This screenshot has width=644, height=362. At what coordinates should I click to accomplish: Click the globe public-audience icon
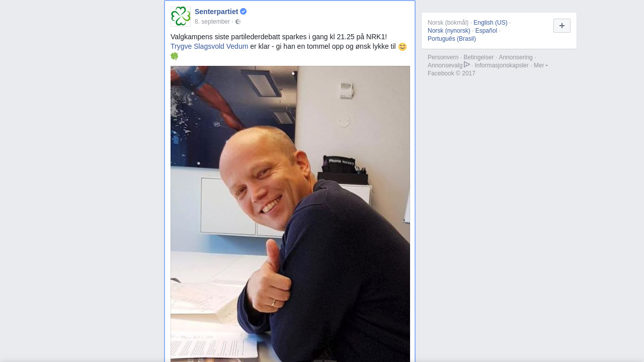coord(238,22)
